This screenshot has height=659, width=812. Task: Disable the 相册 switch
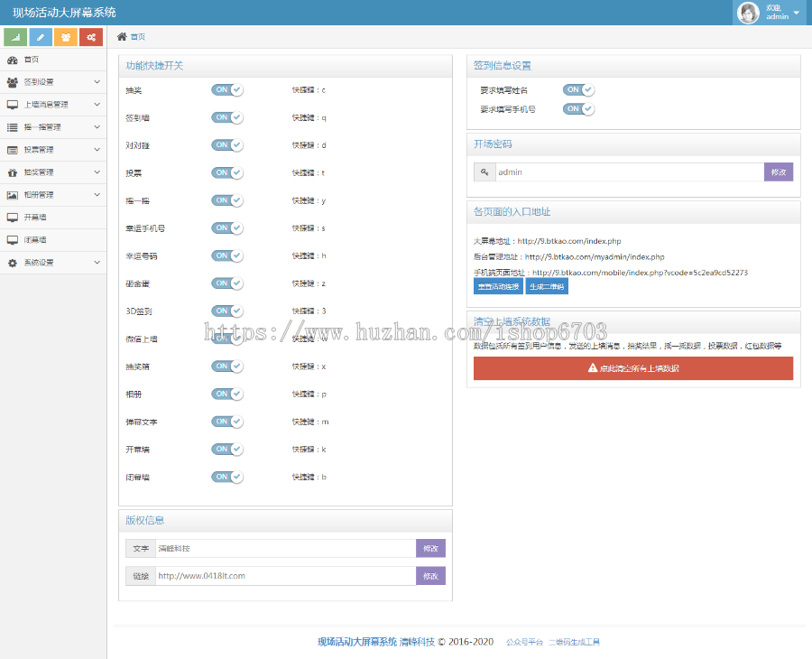[227, 394]
